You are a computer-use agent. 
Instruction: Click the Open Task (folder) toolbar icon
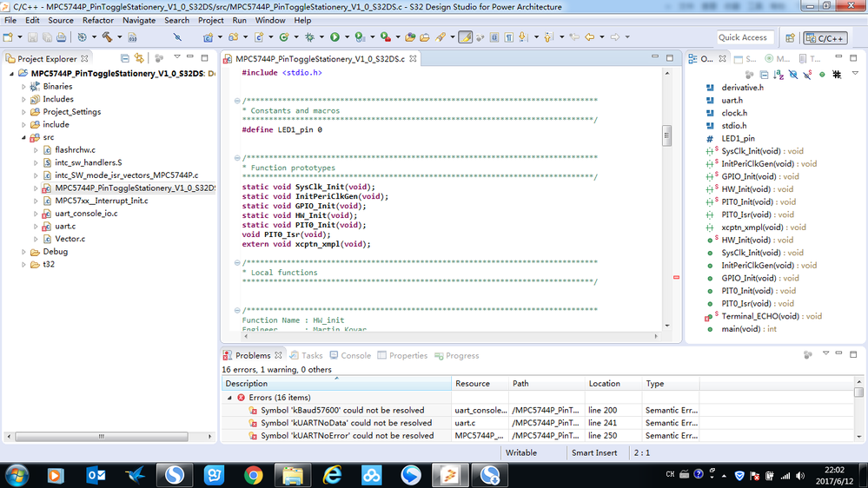425,37
